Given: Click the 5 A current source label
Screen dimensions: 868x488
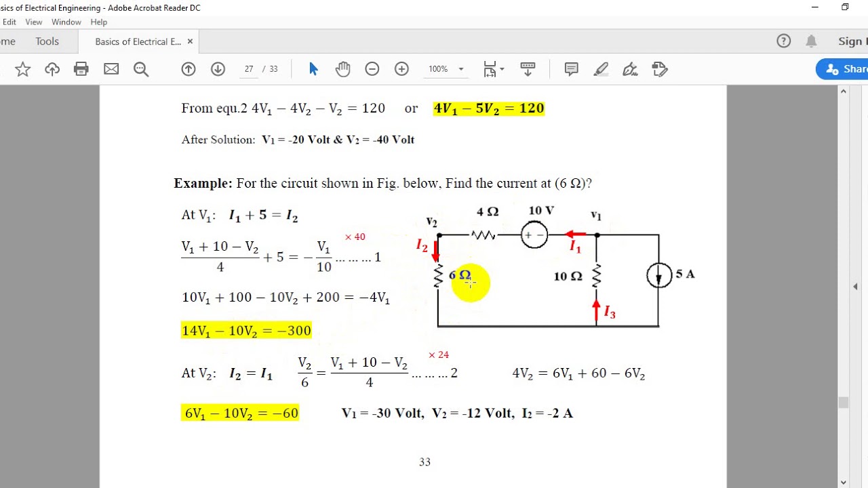Looking at the screenshot, I should (x=685, y=274).
